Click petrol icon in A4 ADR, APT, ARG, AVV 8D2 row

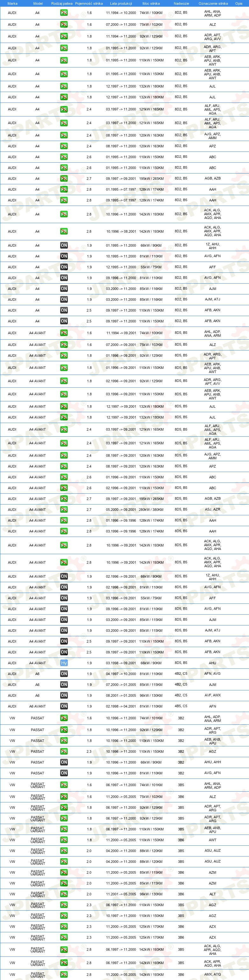64,37
